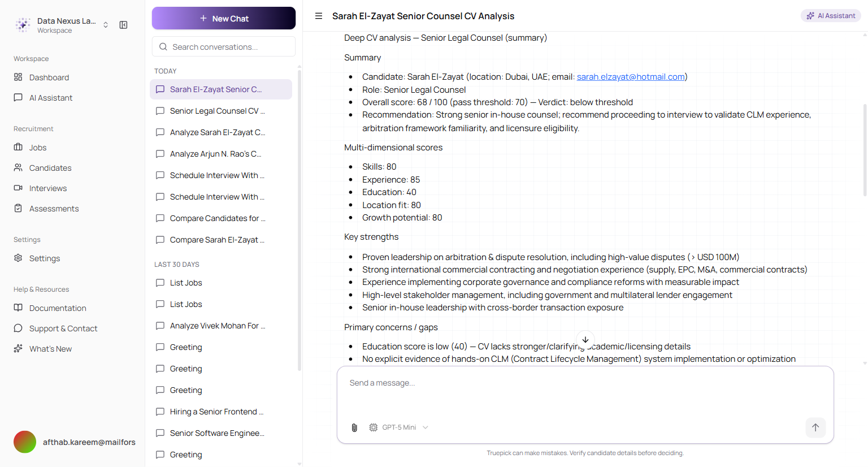Image resolution: width=868 pixels, height=467 pixels.
Task: Toggle the conversation list hamburger icon
Action: [319, 16]
